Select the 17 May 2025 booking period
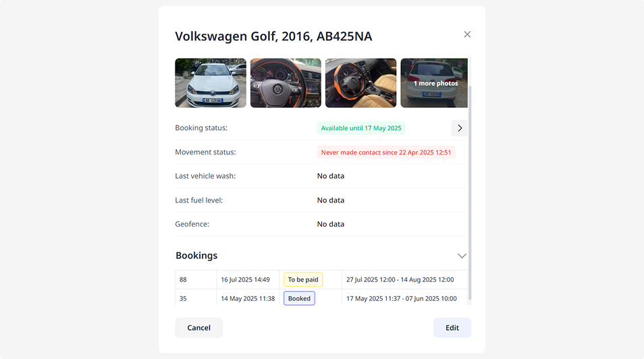 coord(401,298)
